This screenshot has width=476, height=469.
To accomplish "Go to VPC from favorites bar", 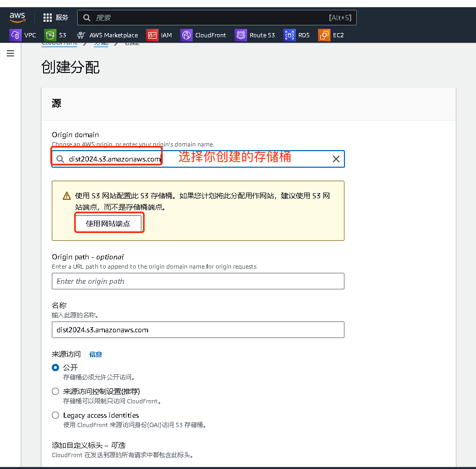I will pyautogui.click(x=30, y=35).
